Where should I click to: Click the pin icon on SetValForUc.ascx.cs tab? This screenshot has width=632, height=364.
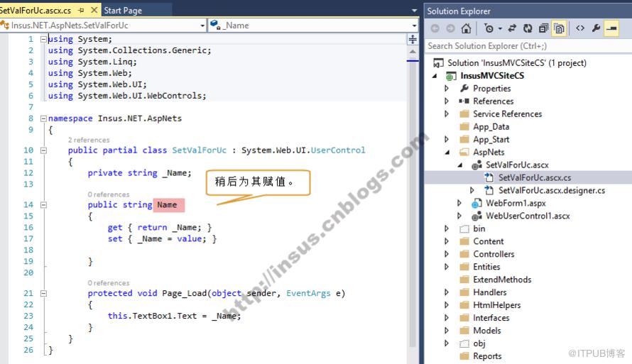tap(81, 10)
